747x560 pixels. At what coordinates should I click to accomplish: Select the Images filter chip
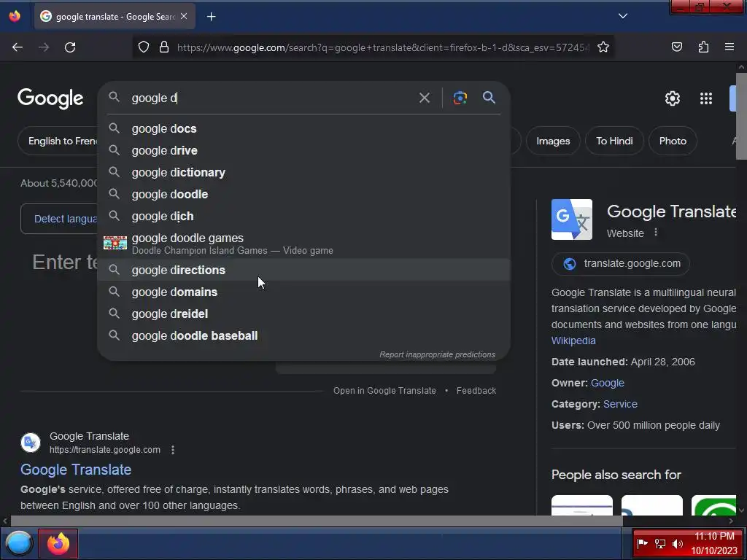pos(553,141)
